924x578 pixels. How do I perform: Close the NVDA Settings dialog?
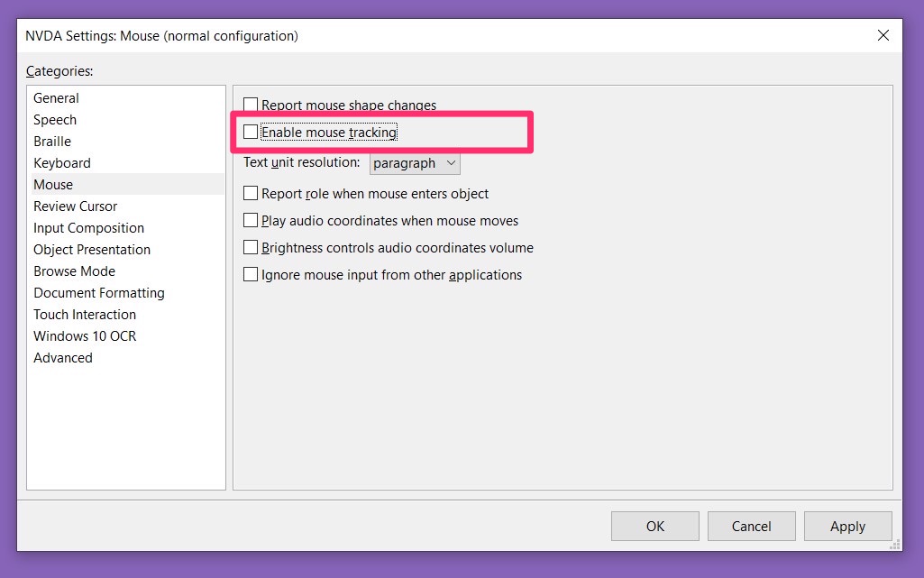click(x=883, y=36)
